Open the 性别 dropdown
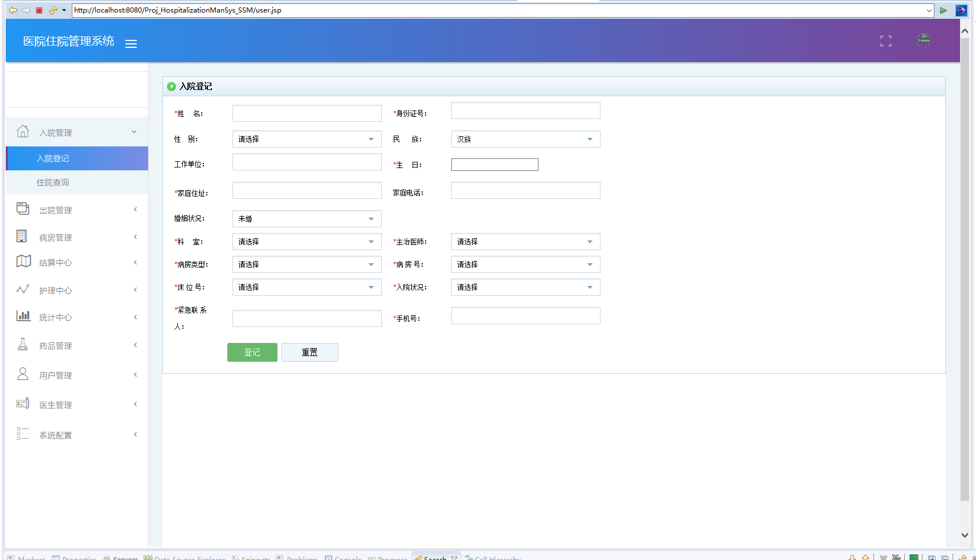976x560 pixels. click(x=307, y=139)
